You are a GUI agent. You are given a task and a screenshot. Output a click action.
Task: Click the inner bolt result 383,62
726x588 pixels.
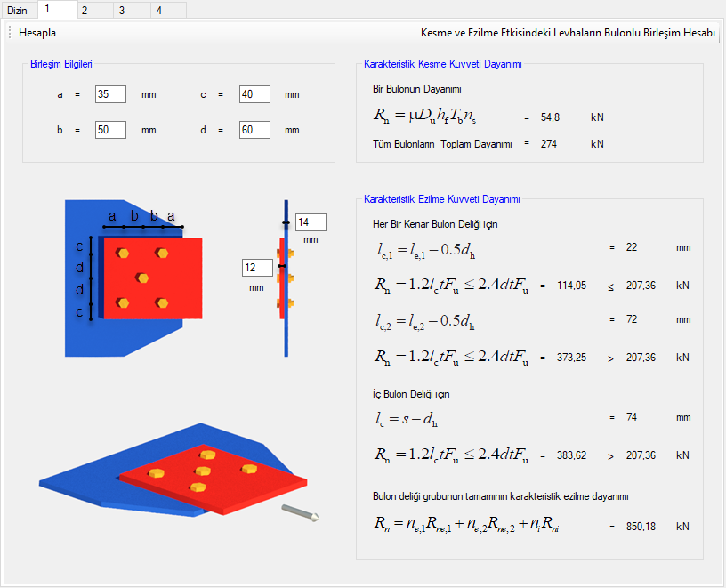[571, 455]
